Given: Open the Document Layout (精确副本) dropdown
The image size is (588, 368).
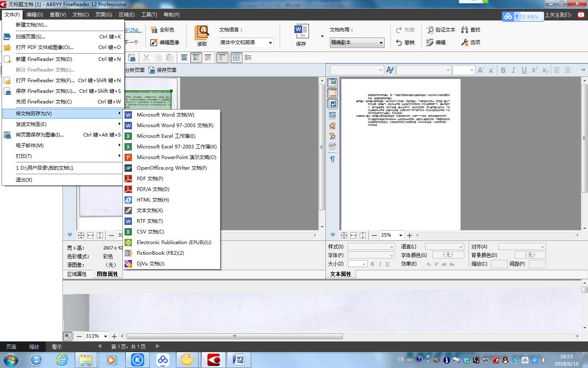Looking at the screenshot, I should pos(357,43).
